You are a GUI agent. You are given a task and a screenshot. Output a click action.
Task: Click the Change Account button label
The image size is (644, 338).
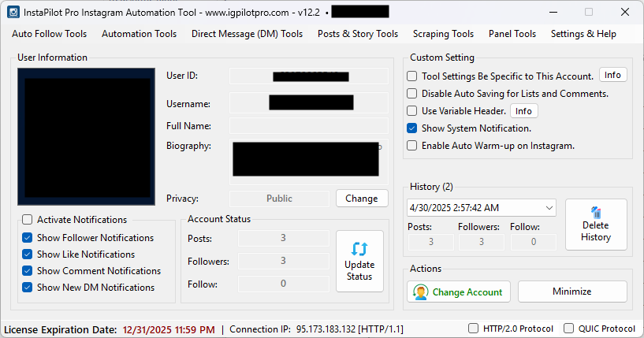[x=467, y=292]
